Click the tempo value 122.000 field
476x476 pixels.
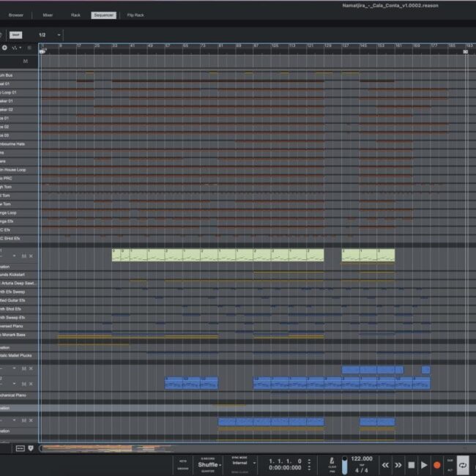point(362,458)
